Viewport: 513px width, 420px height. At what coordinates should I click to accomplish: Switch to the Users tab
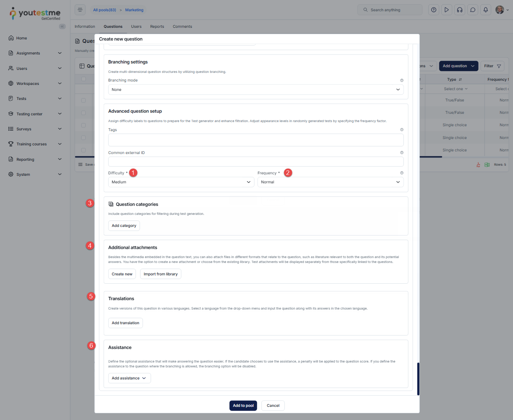point(136,27)
